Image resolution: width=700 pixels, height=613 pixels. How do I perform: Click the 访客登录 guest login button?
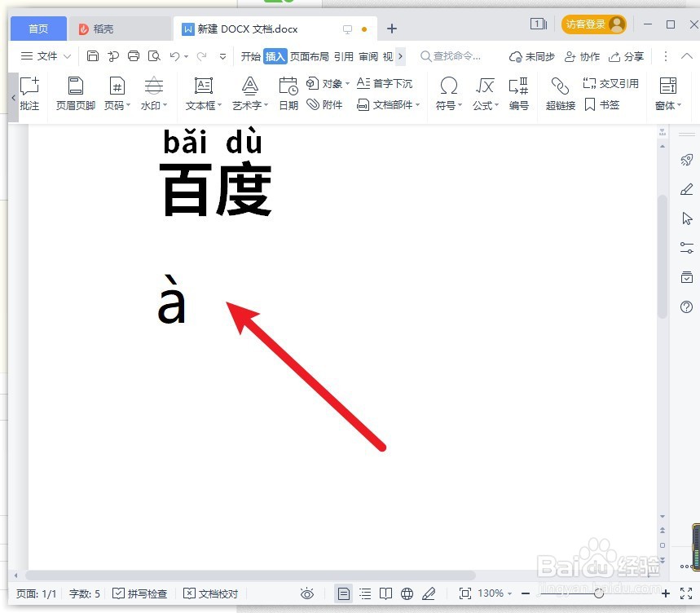(593, 24)
